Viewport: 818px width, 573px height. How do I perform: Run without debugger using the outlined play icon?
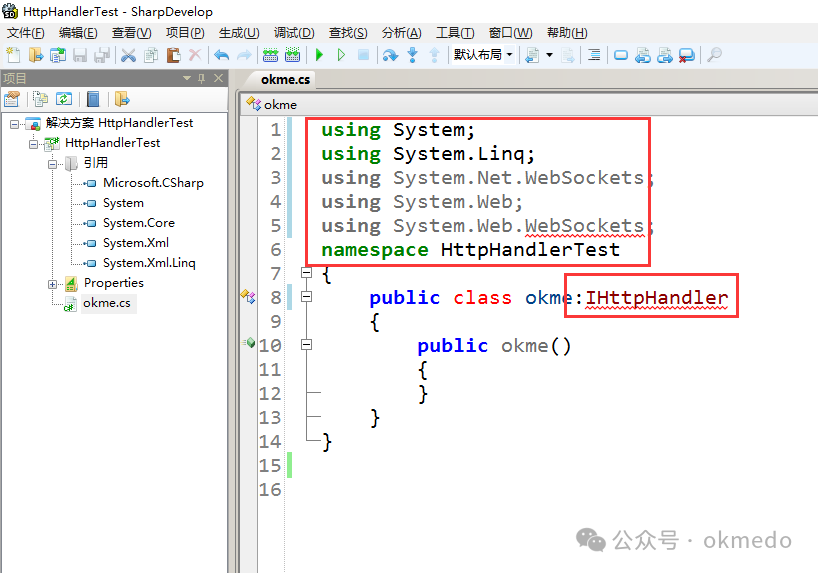coord(341,55)
